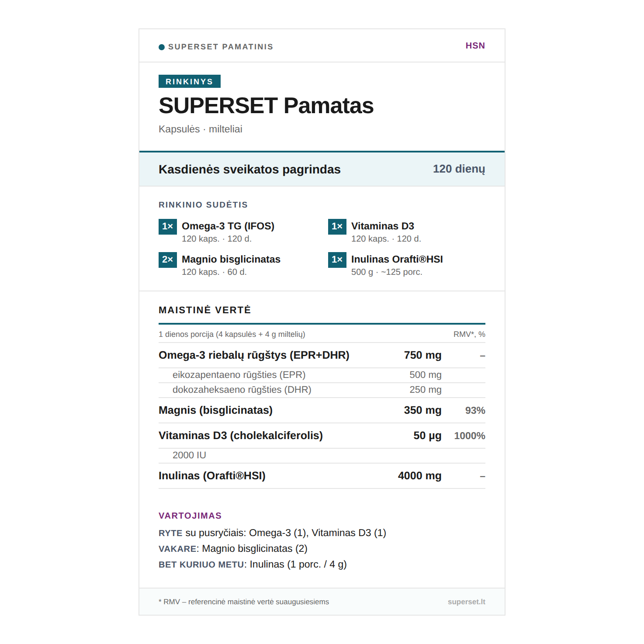Click the 1× badge next to Omega-3 TG
Viewport: 644px width, 644px height.
167,226
